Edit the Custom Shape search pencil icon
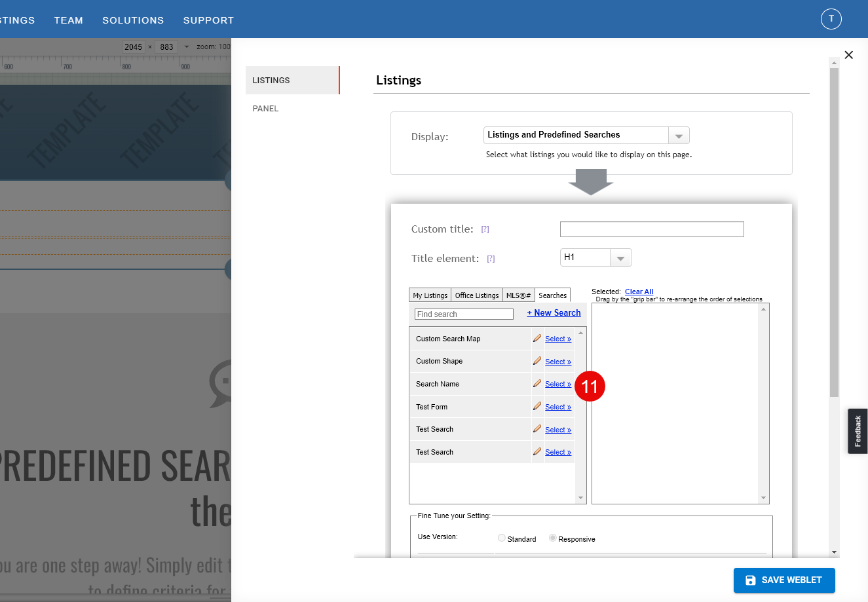This screenshot has height=602, width=868. click(537, 361)
